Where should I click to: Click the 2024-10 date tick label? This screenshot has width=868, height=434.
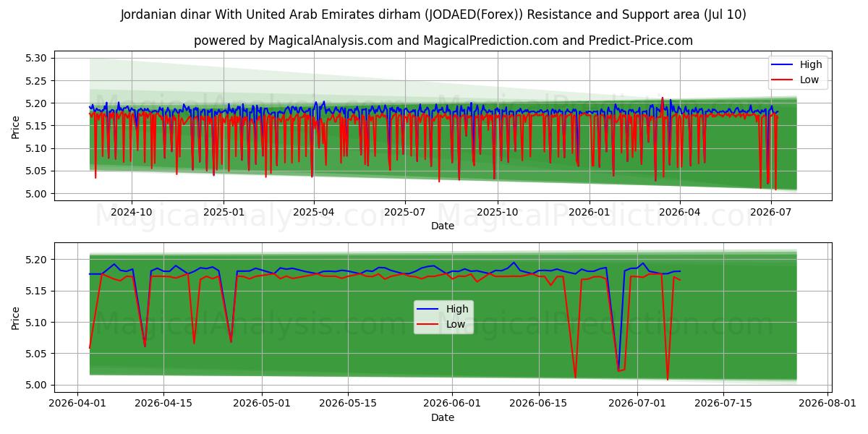(x=132, y=211)
